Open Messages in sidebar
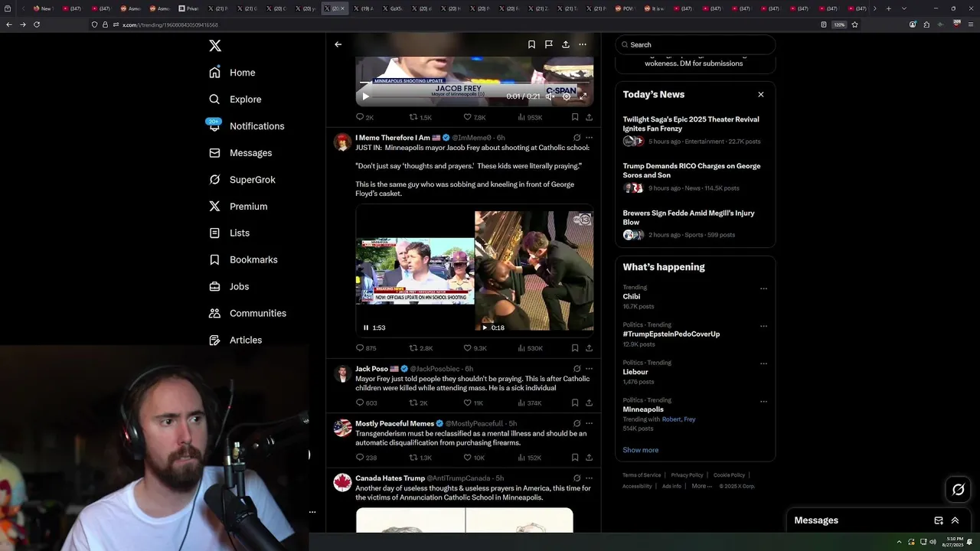 (240, 153)
